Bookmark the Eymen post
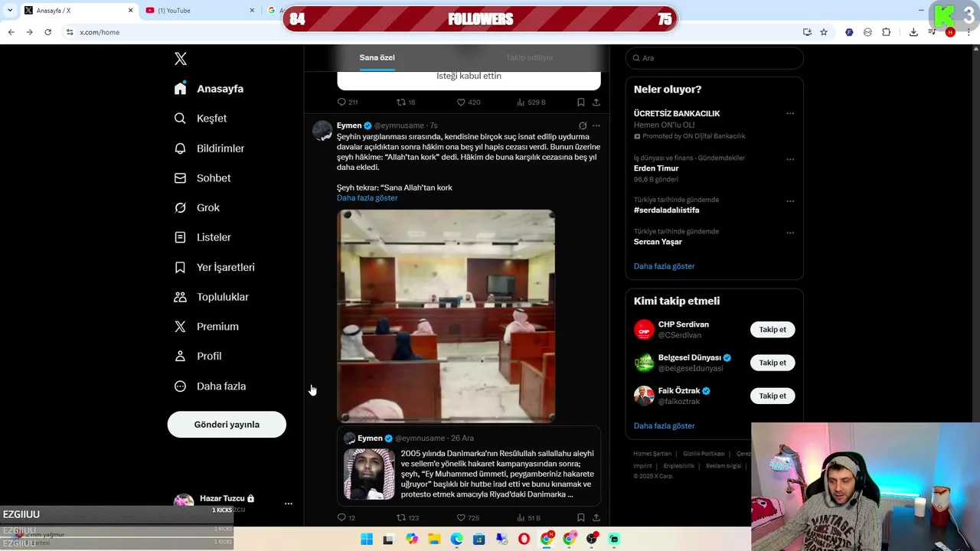The height and width of the screenshot is (551, 980). point(580,518)
